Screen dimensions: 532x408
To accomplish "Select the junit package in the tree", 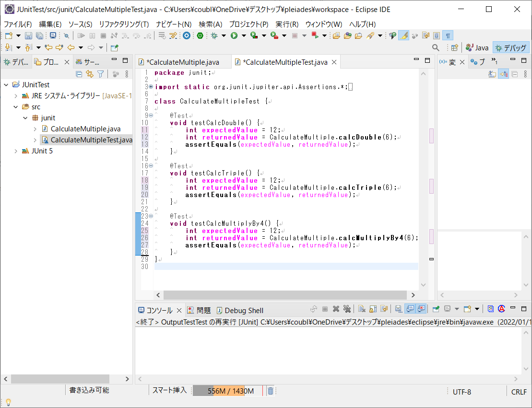I will pyautogui.click(x=44, y=117).
